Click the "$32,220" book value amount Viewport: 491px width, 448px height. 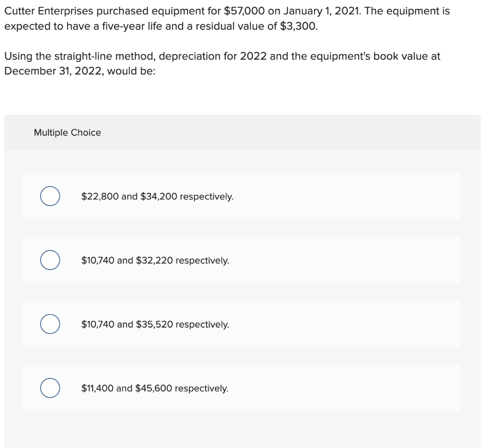tap(154, 260)
